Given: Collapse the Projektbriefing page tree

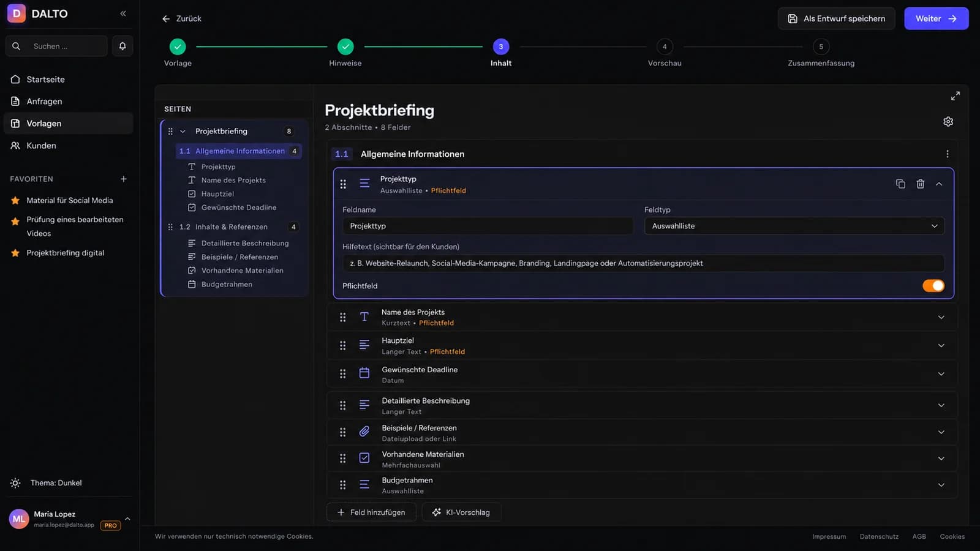Looking at the screenshot, I should (x=183, y=132).
